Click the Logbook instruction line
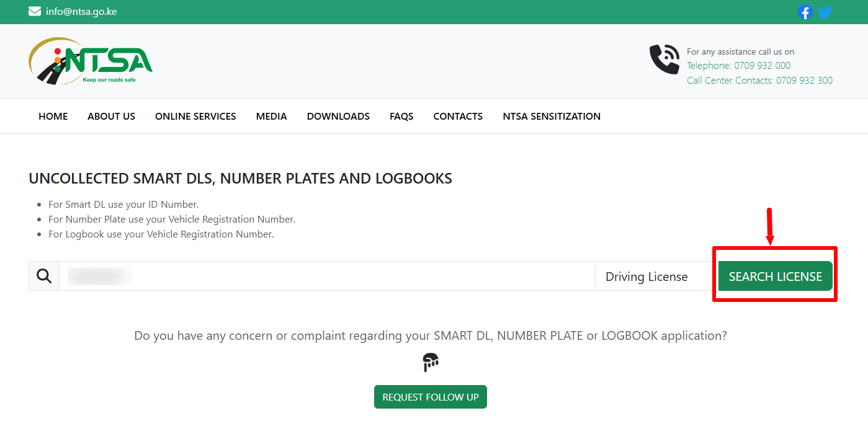The height and width of the screenshot is (421, 868). [x=161, y=234]
